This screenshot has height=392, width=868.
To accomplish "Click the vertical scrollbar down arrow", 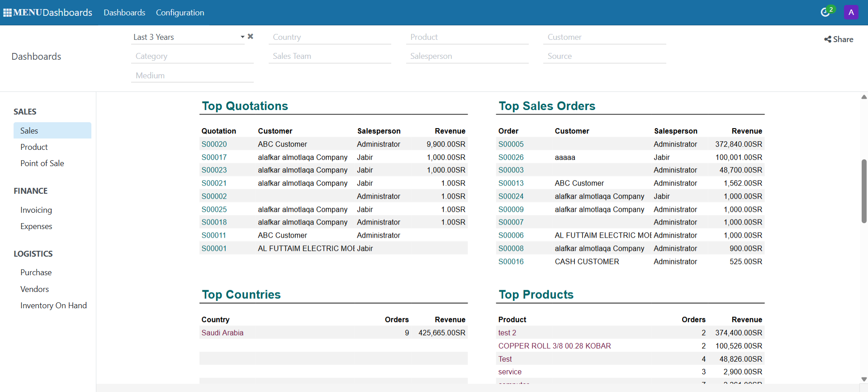I will pyautogui.click(x=864, y=379).
